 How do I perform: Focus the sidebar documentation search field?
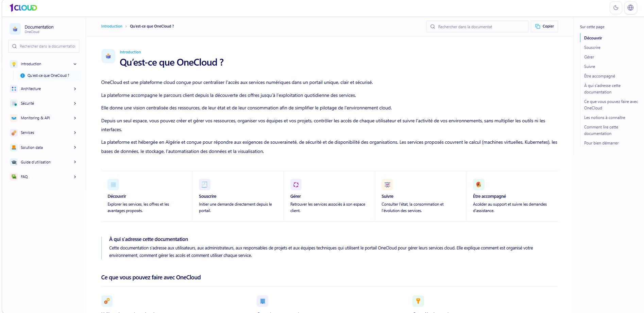(x=44, y=46)
